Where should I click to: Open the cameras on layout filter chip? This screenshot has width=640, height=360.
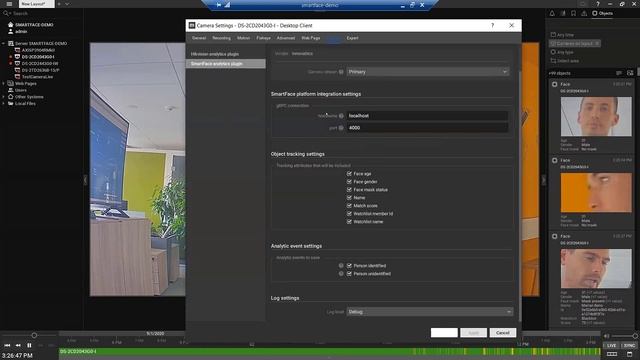tap(575, 43)
